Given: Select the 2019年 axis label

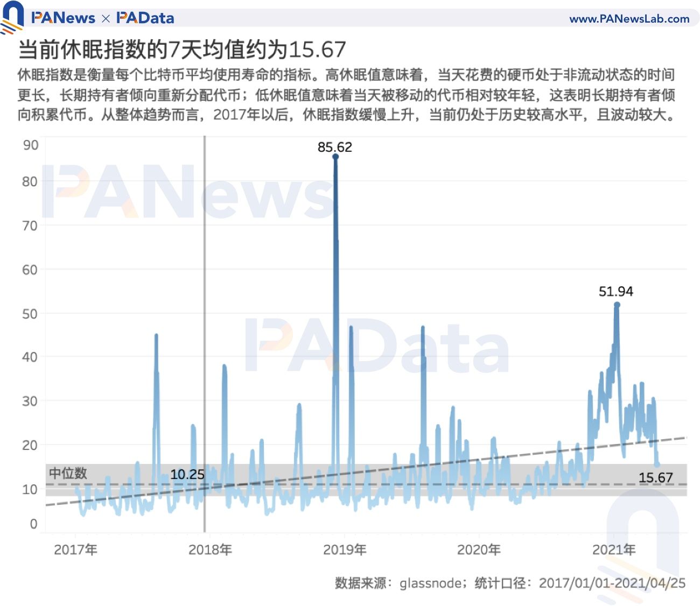Looking at the screenshot, I should [345, 549].
